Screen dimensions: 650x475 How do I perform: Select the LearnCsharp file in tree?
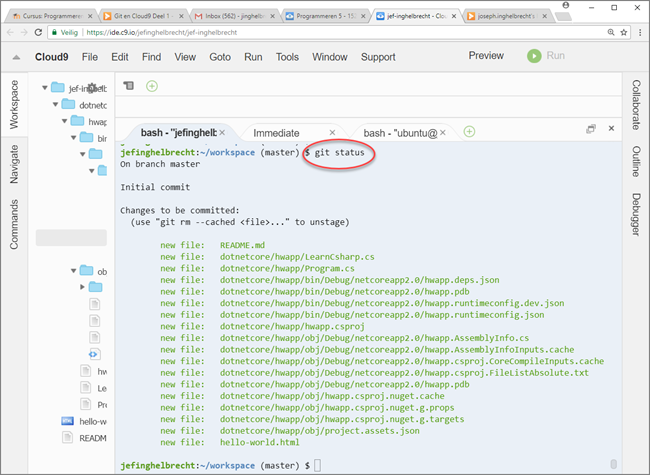[94, 388]
